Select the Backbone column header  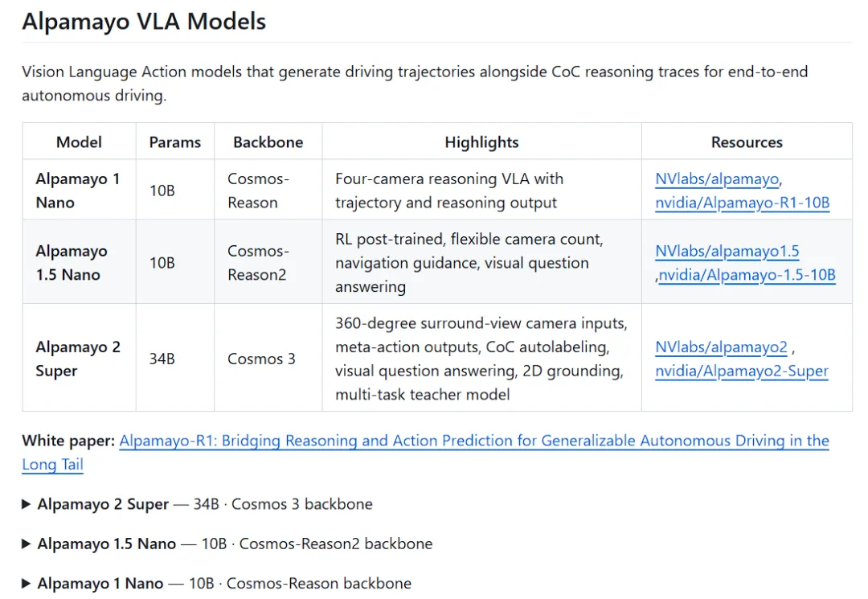(268, 142)
